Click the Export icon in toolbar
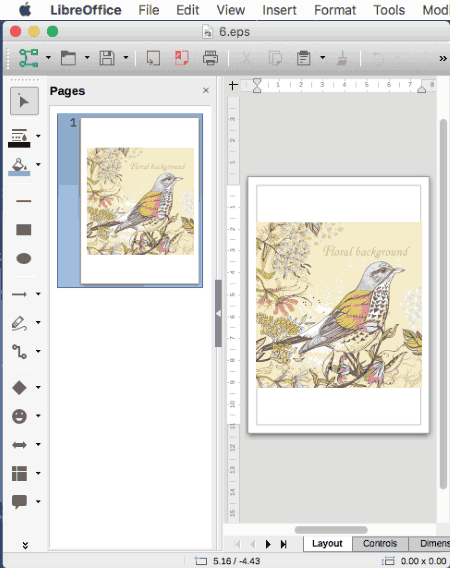 (153, 58)
